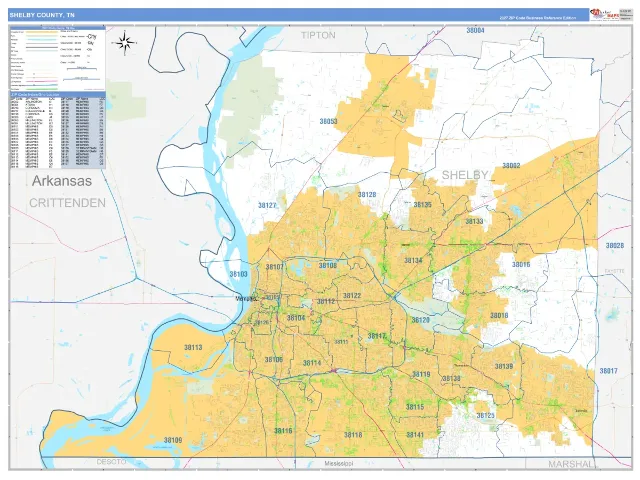This screenshot has height=480, width=640.
Task: Select ZIP code label "38135"
Action: [x=422, y=204]
